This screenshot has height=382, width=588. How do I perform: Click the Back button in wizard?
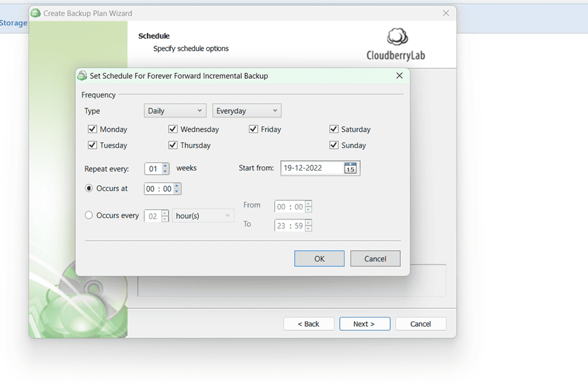(308, 324)
